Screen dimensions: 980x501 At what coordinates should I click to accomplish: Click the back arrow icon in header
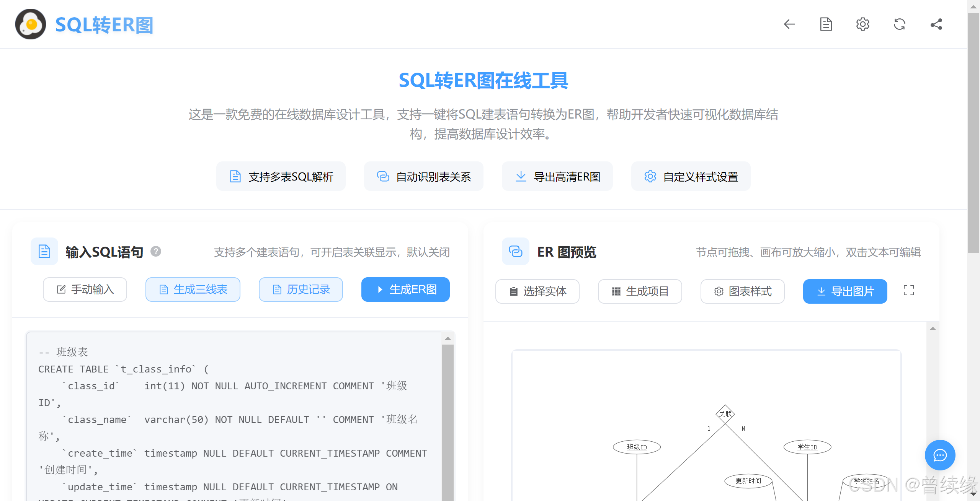click(789, 24)
